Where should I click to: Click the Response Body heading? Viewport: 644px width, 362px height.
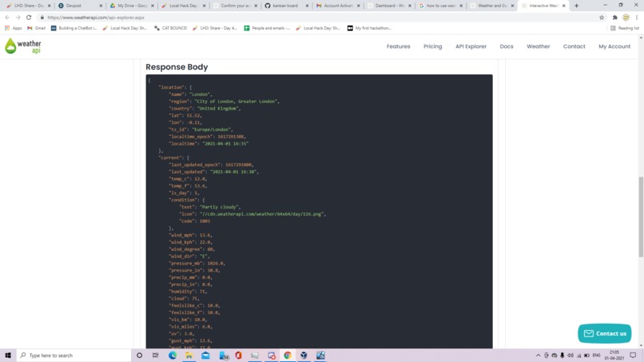point(177,67)
